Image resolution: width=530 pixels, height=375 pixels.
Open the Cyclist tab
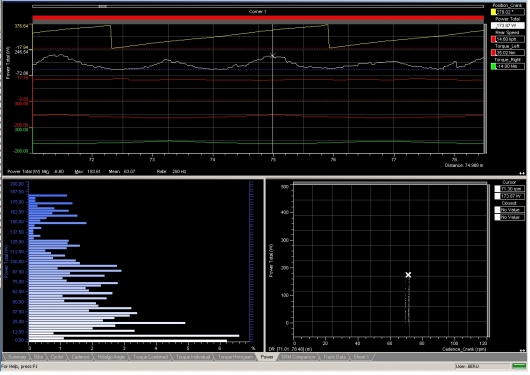[57, 357]
